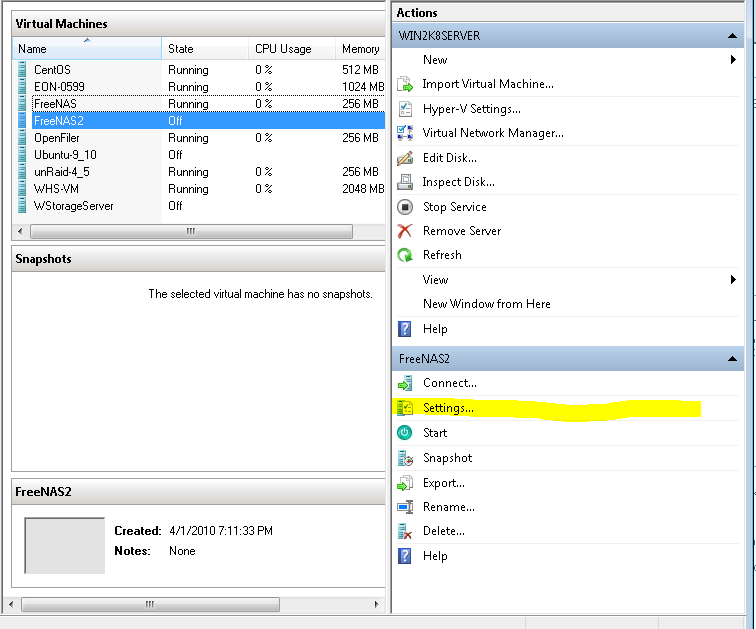Screen dimensions: 756x629
Task: Open New Window from Here
Action: pyautogui.click(x=486, y=304)
